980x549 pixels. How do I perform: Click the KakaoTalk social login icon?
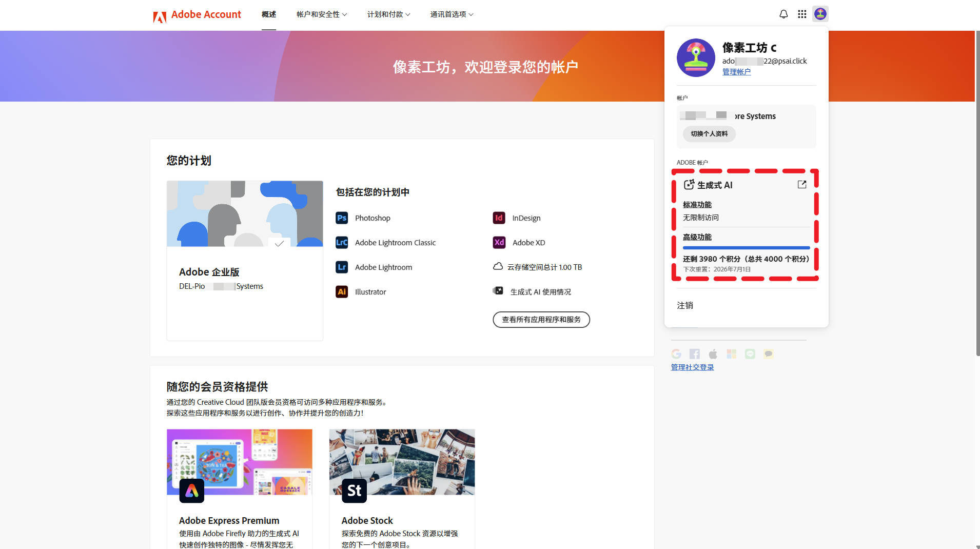[x=769, y=354]
